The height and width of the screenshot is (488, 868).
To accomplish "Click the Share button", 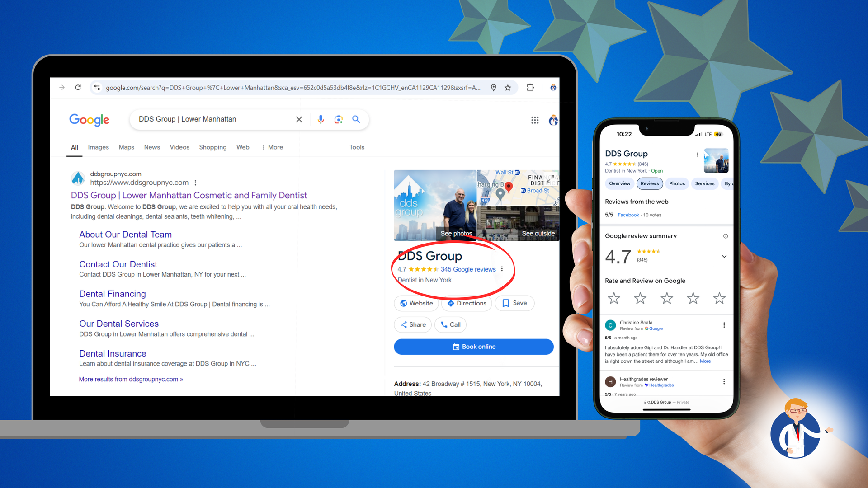I will tap(413, 324).
